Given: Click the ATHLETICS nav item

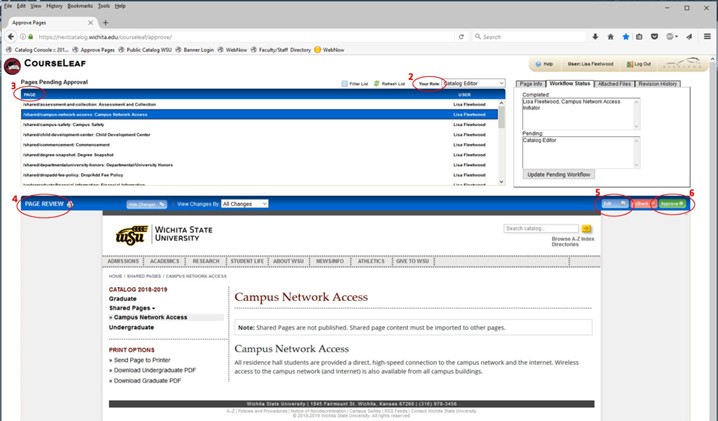Looking at the screenshot, I should coord(371,261).
